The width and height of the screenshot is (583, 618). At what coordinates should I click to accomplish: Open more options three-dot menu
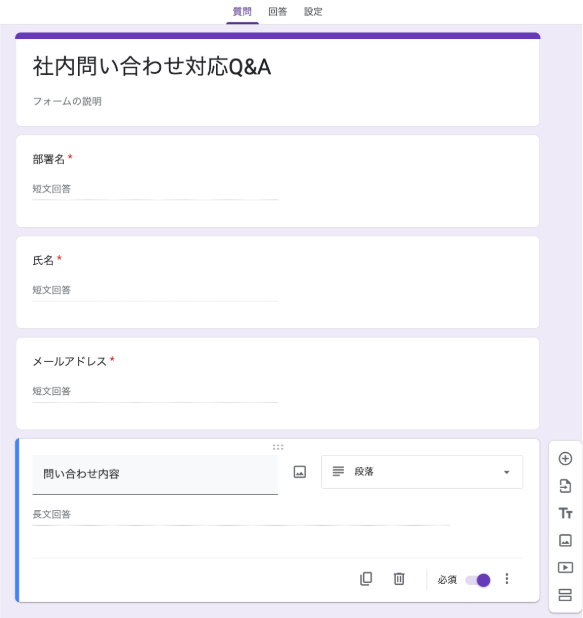coord(507,579)
